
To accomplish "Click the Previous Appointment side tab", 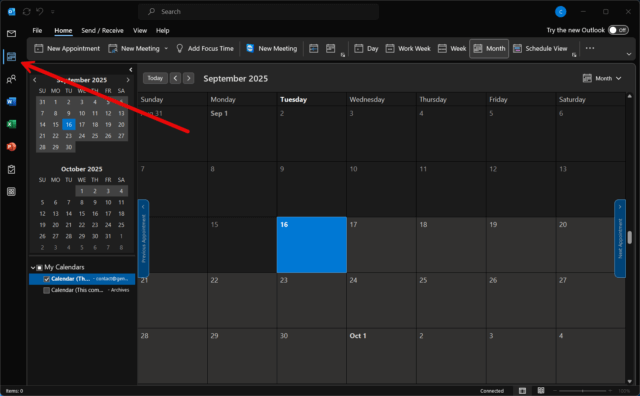I will click(143, 238).
